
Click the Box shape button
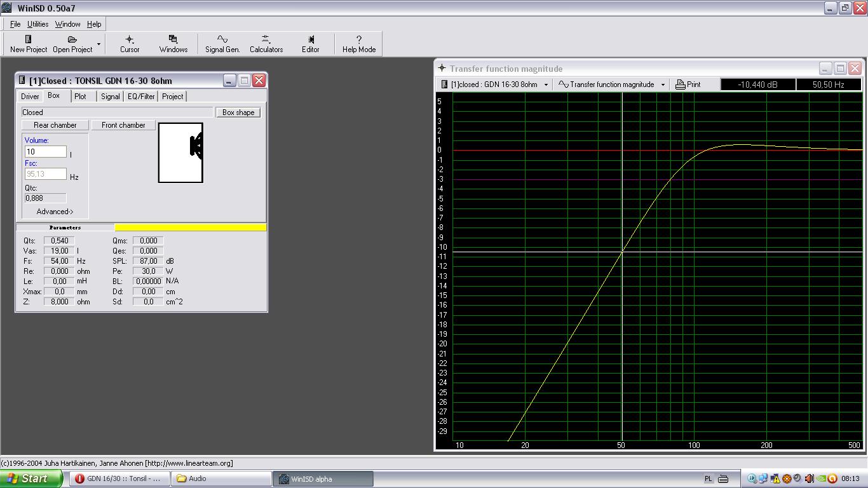pos(238,112)
